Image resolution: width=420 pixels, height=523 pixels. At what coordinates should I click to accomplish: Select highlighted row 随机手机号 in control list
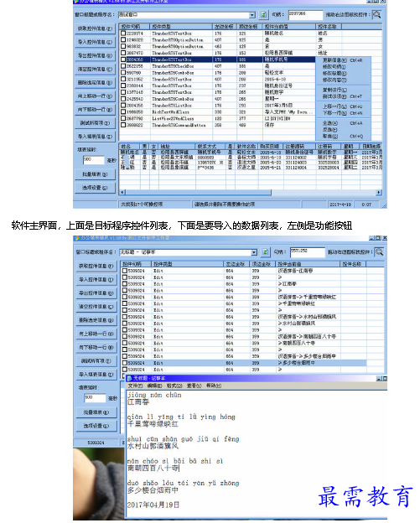coord(217,60)
